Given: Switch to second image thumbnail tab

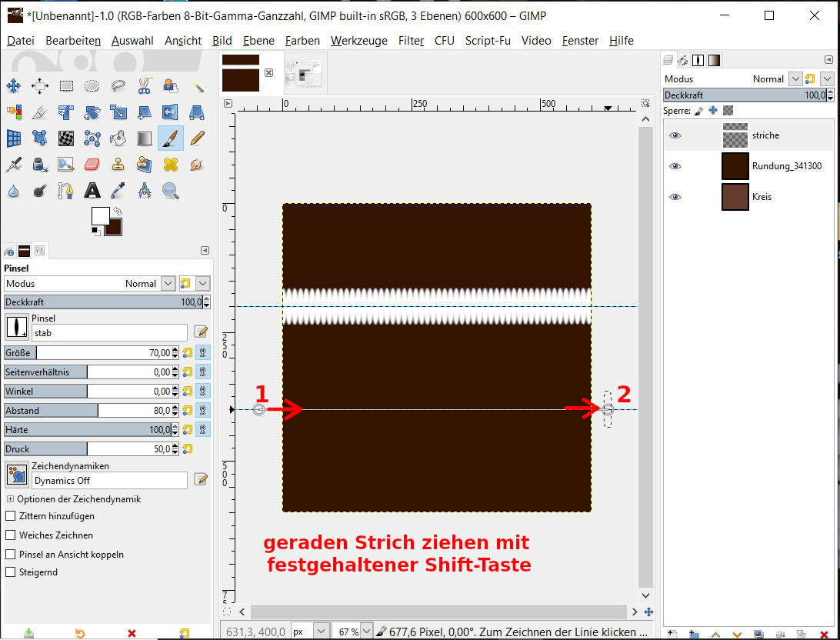Looking at the screenshot, I should point(306,72).
